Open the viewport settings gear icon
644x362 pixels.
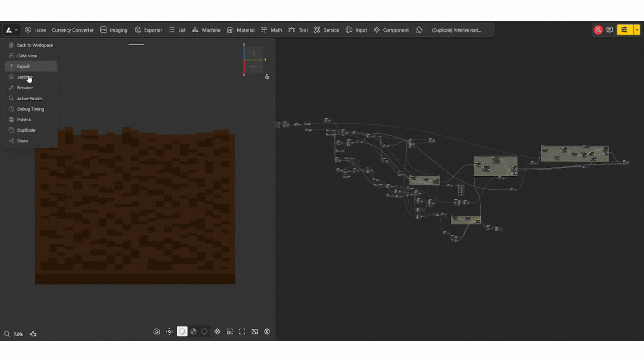(x=267, y=331)
